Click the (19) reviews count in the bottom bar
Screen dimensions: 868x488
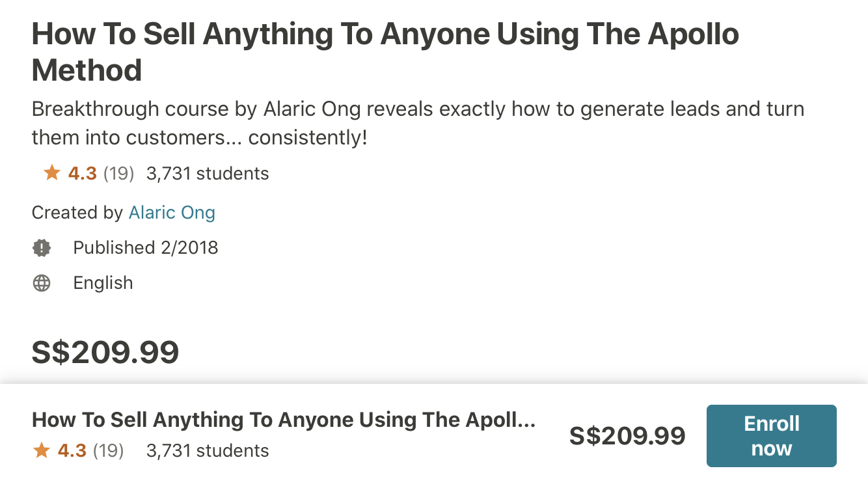click(x=108, y=451)
